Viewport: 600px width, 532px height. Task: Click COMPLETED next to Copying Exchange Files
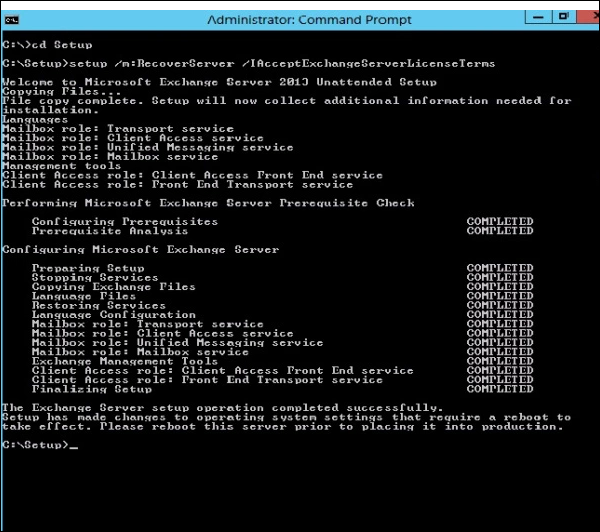(x=500, y=287)
